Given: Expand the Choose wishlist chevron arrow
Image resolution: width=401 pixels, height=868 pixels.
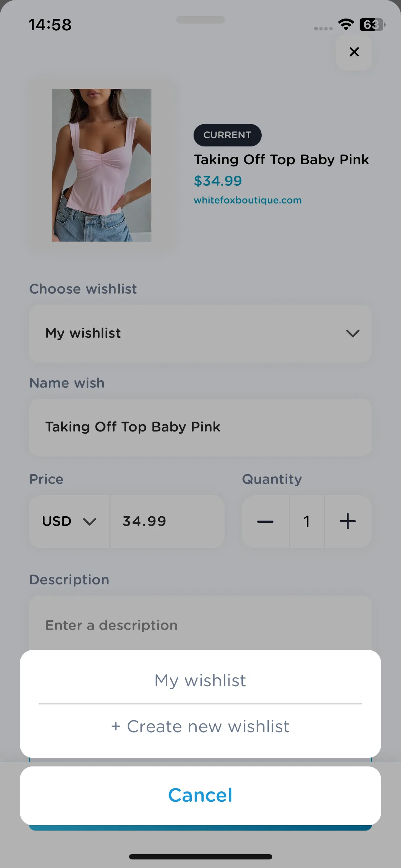Looking at the screenshot, I should click(x=353, y=334).
